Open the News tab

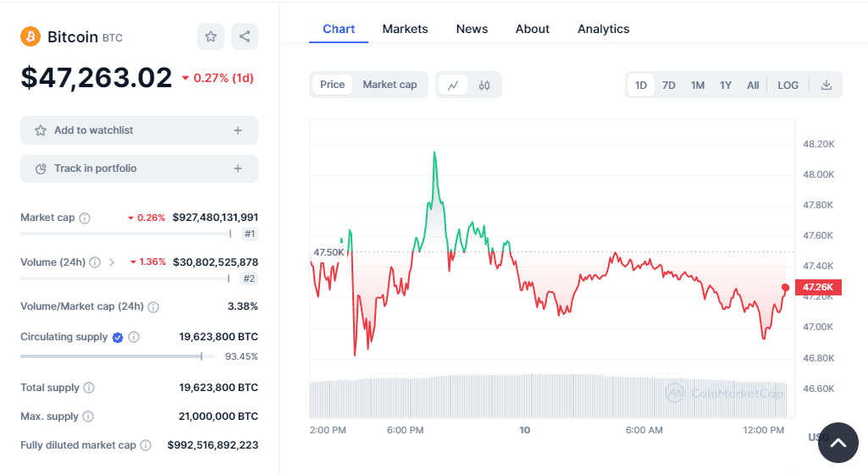point(473,29)
